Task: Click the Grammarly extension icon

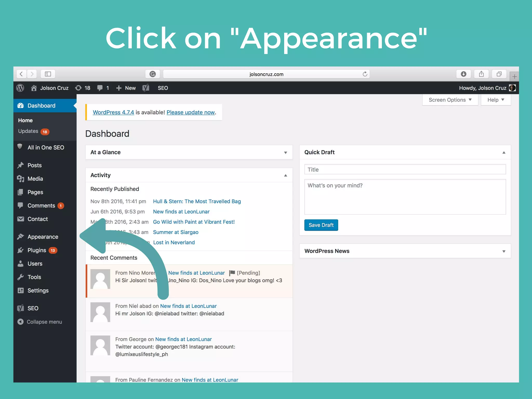Action: [x=153, y=74]
